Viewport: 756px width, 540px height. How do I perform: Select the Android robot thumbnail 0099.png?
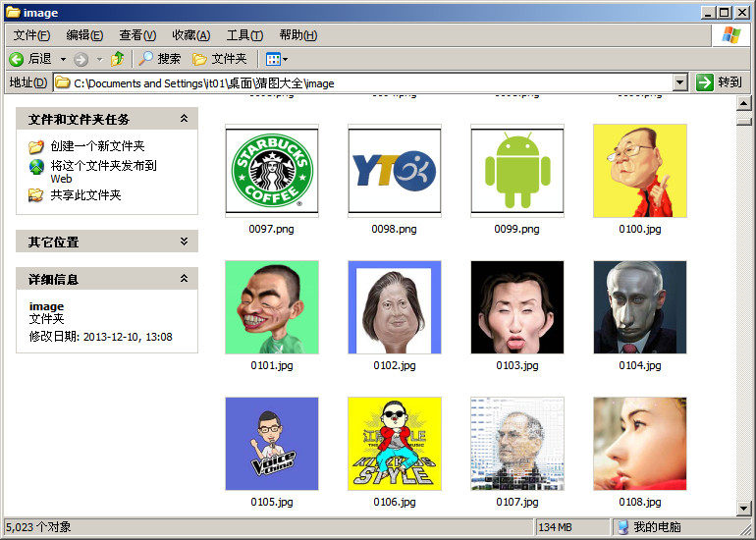pos(517,171)
